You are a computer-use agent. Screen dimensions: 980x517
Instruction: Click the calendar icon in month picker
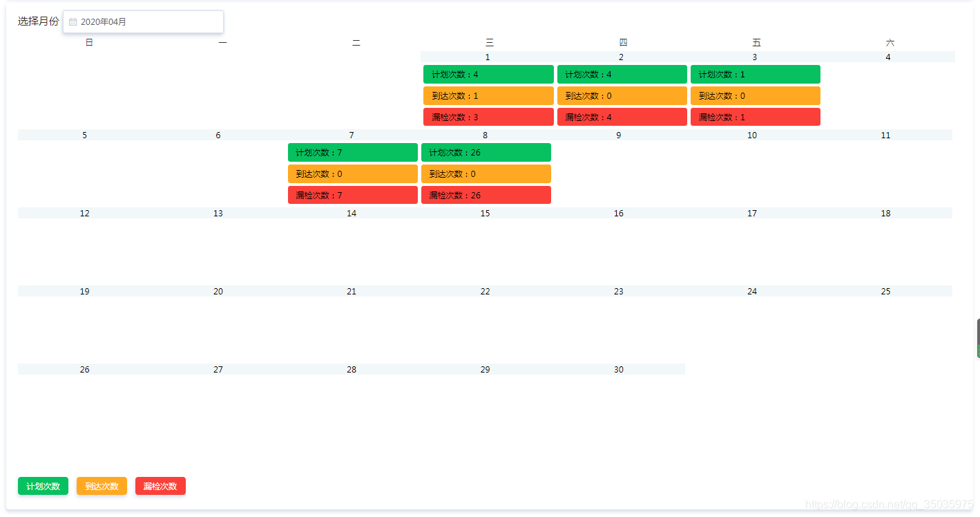pyautogui.click(x=73, y=22)
